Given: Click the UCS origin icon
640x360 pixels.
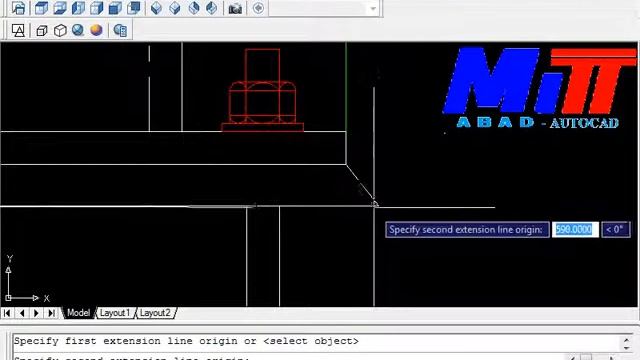Looking at the screenshot, I should coord(8,298).
